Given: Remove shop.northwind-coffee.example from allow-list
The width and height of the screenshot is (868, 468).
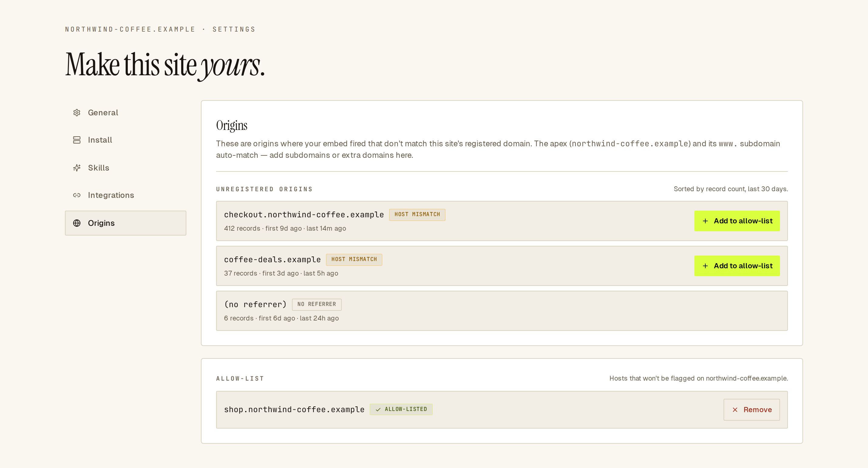Looking at the screenshot, I should [x=751, y=410].
